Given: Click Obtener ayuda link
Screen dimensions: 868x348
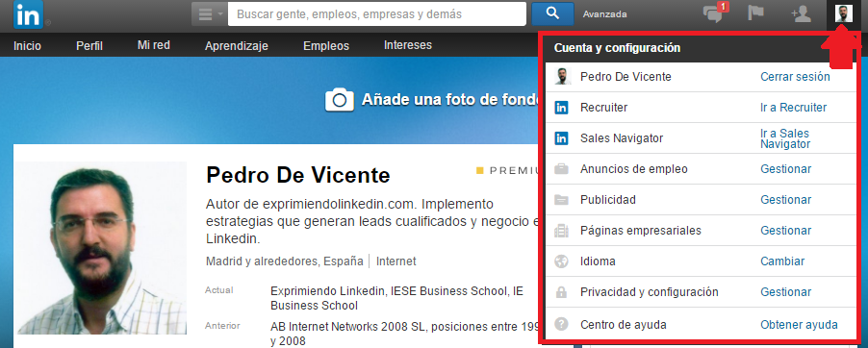Looking at the screenshot, I should (x=799, y=325).
